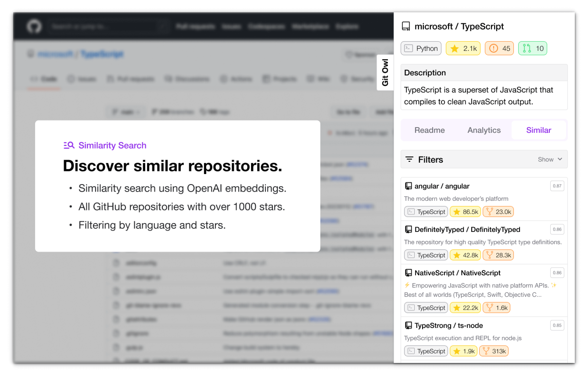Click the GitHub logo
This screenshot has width=588, height=377.
(34, 26)
